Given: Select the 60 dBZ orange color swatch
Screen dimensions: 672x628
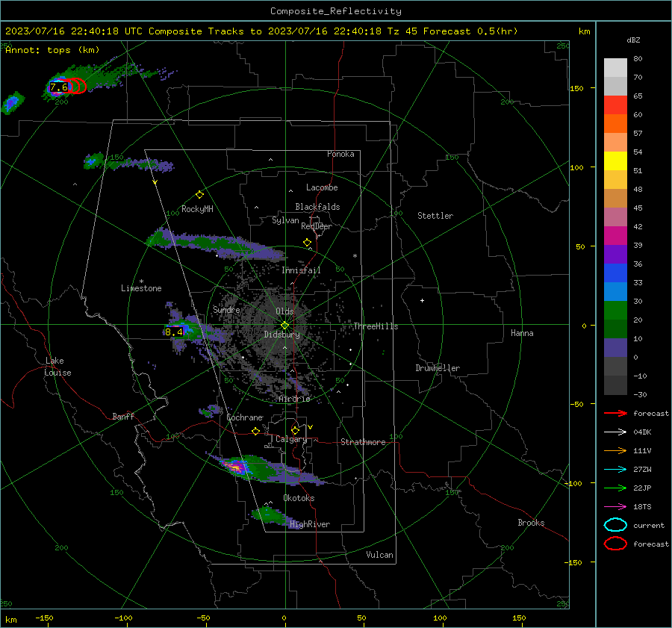Looking at the screenshot, I should tap(615, 123).
